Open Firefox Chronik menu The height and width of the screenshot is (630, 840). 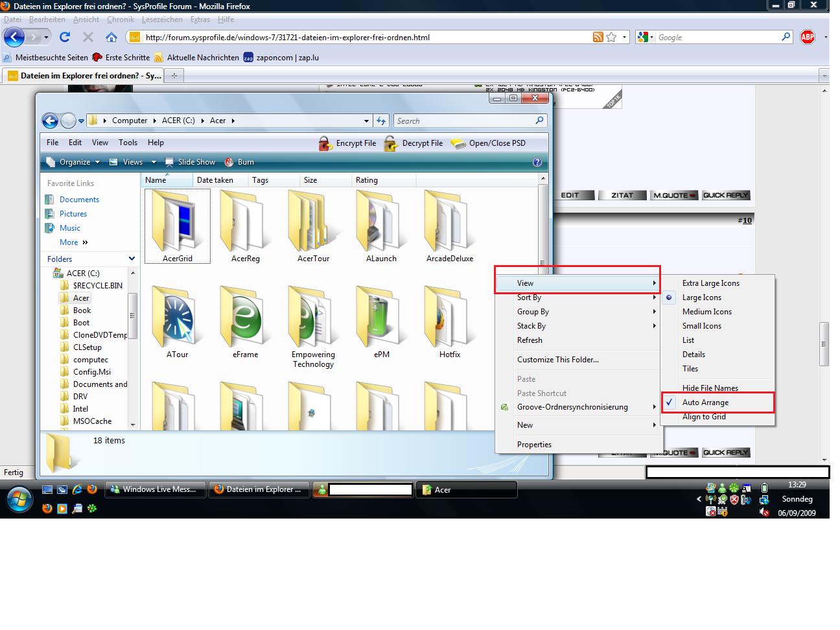pos(121,19)
